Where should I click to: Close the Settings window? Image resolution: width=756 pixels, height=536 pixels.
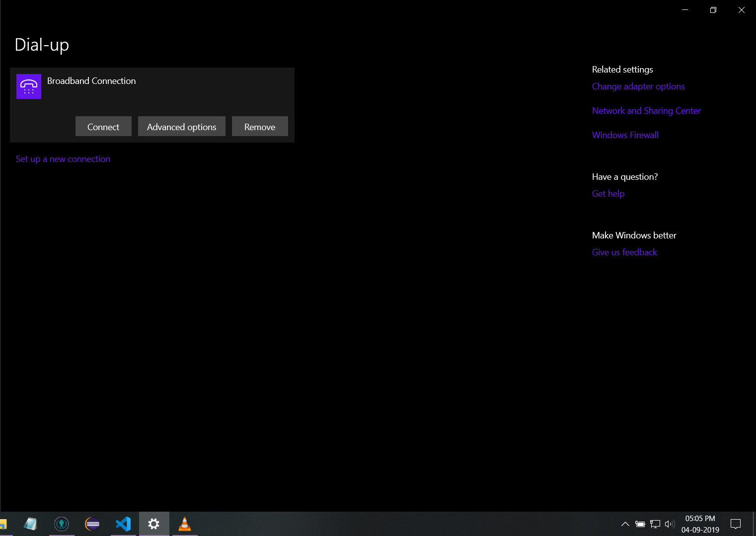point(742,10)
